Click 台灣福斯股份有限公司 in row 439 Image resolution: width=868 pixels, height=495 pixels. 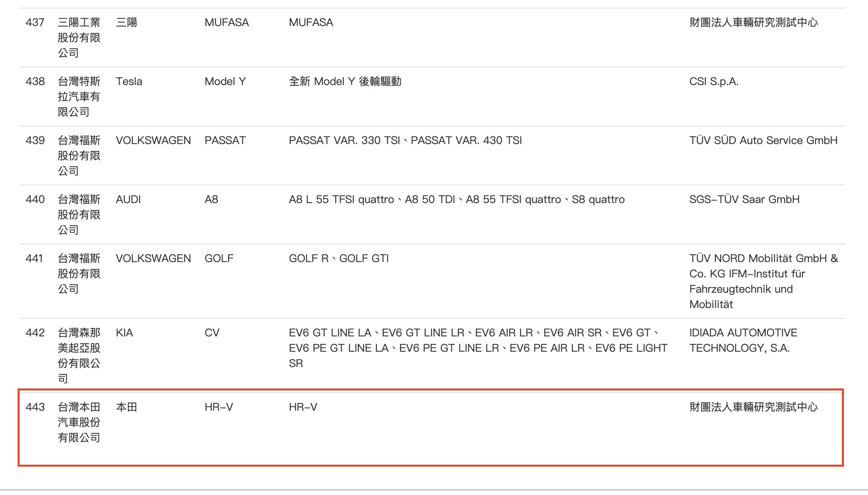pos(79,156)
